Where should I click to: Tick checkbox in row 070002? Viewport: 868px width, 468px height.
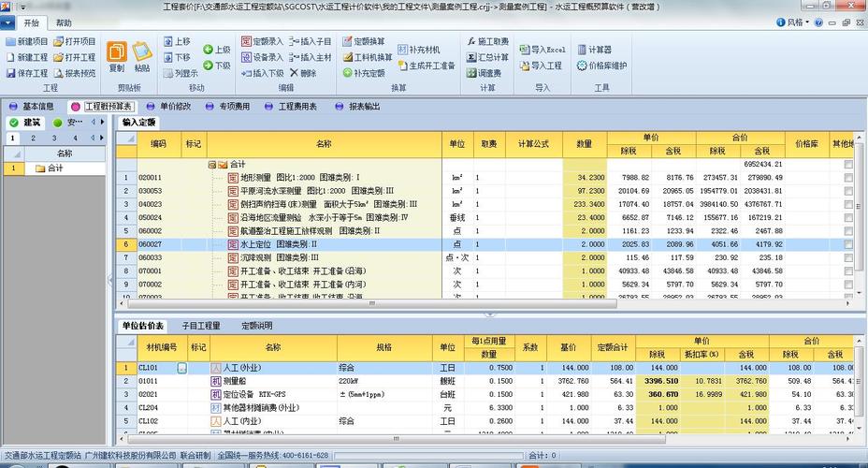848,285
